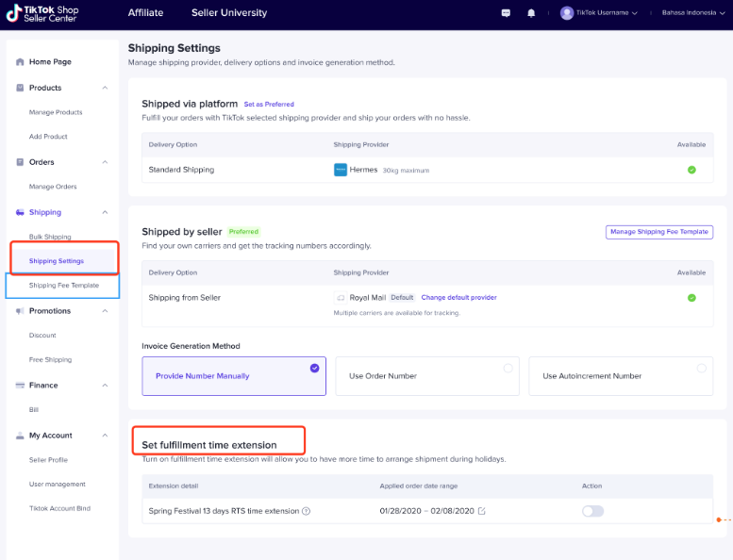Click the Standard Shipping available checkmark

[x=691, y=170]
